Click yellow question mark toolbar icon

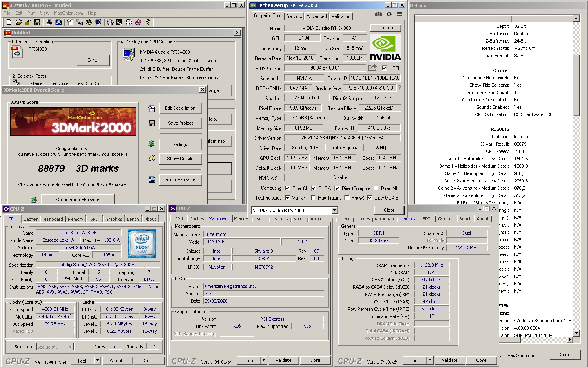(x=148, y=22)
